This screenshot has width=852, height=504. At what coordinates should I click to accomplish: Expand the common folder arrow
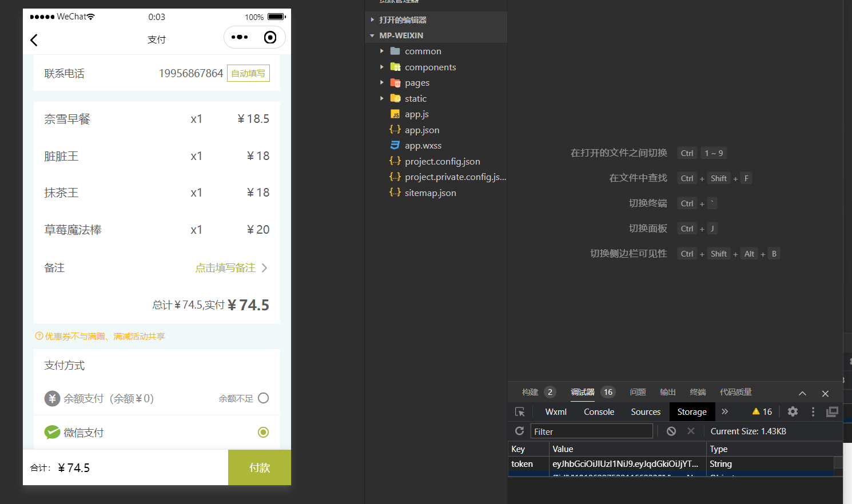tap(382, 51)
